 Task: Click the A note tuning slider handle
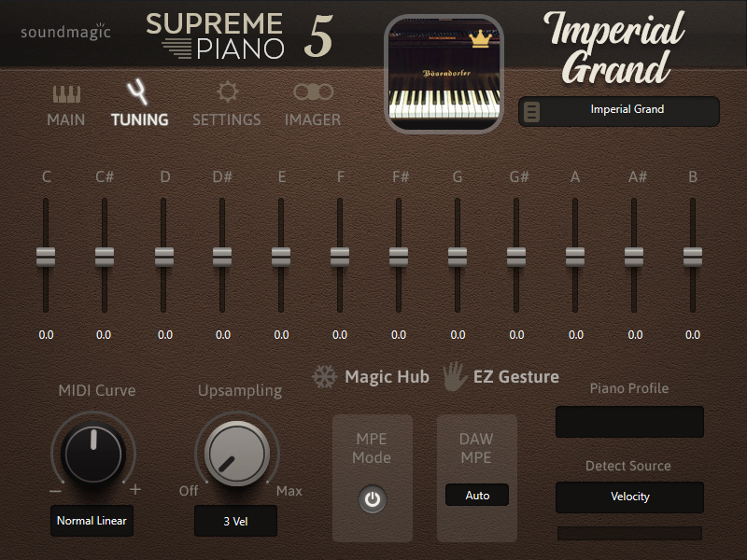(x=575, y=258)
